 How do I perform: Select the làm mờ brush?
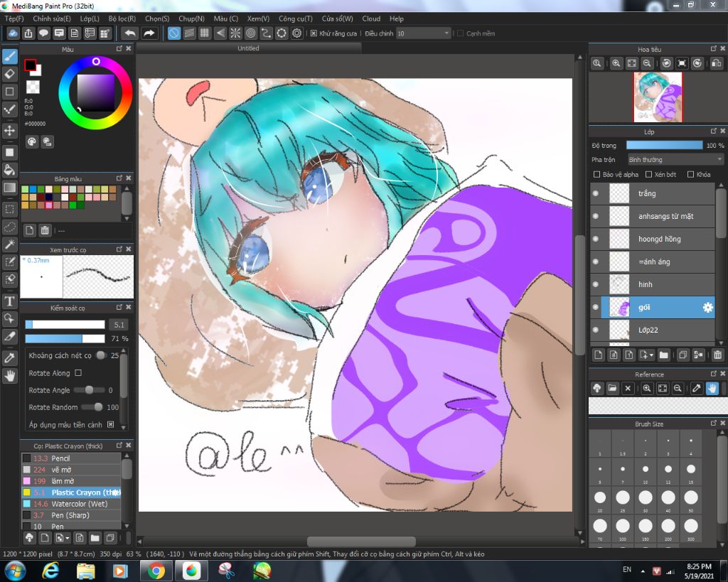tap(71, 481)
